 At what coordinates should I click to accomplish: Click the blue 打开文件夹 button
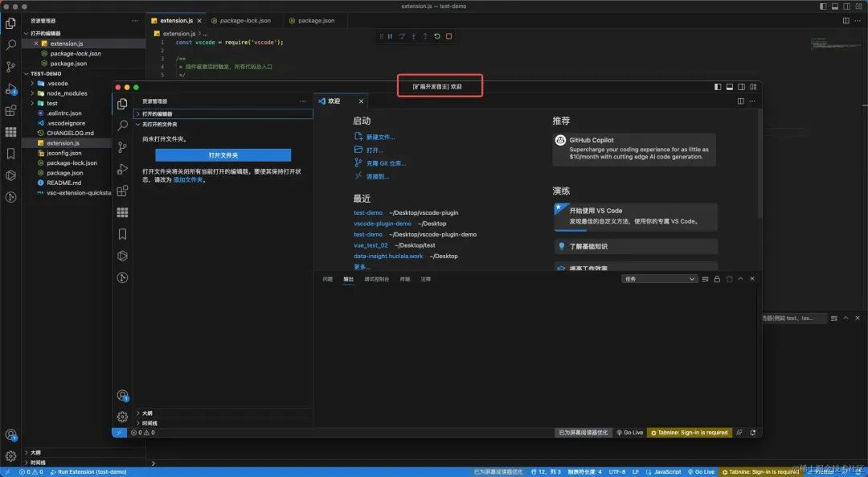[x=223, y=155]
